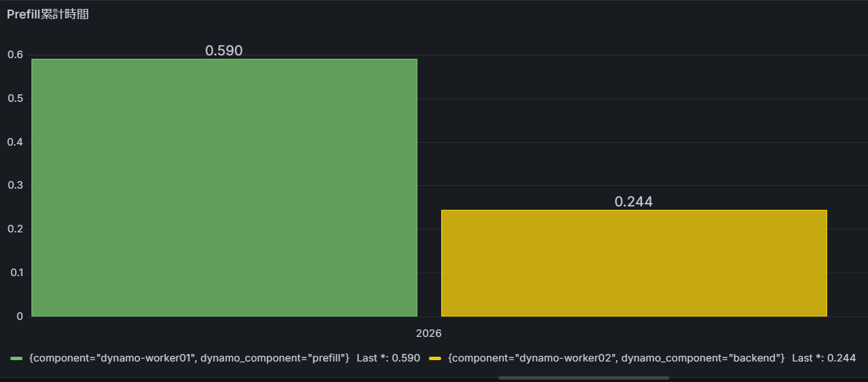Click the 0 y-axis tick label
Viewport: 868px width, 382px height.
click(20, 316)
